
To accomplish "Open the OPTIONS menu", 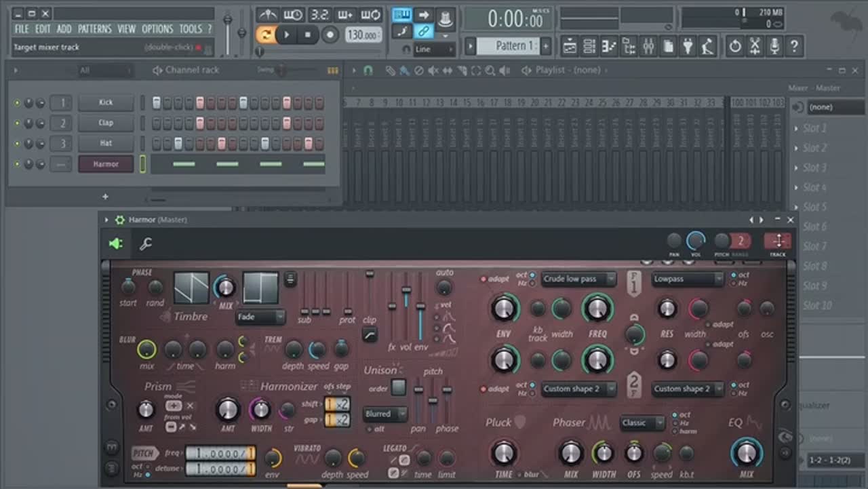I will tap(157, 29).
